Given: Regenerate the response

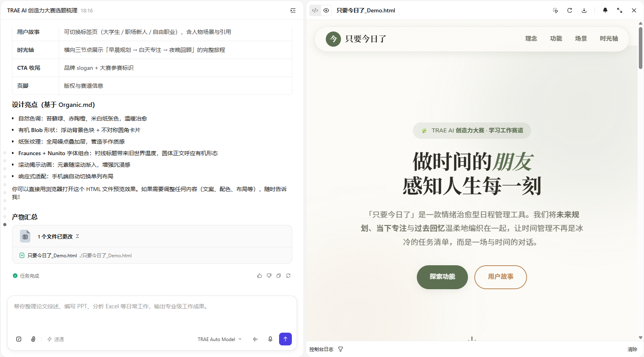Looking at the screenshot, I should tap(288, 276).
